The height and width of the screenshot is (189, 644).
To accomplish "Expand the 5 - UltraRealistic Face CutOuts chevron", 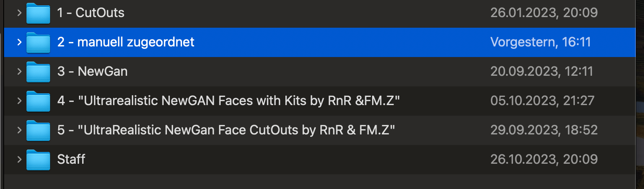I will tap(19, 130).
